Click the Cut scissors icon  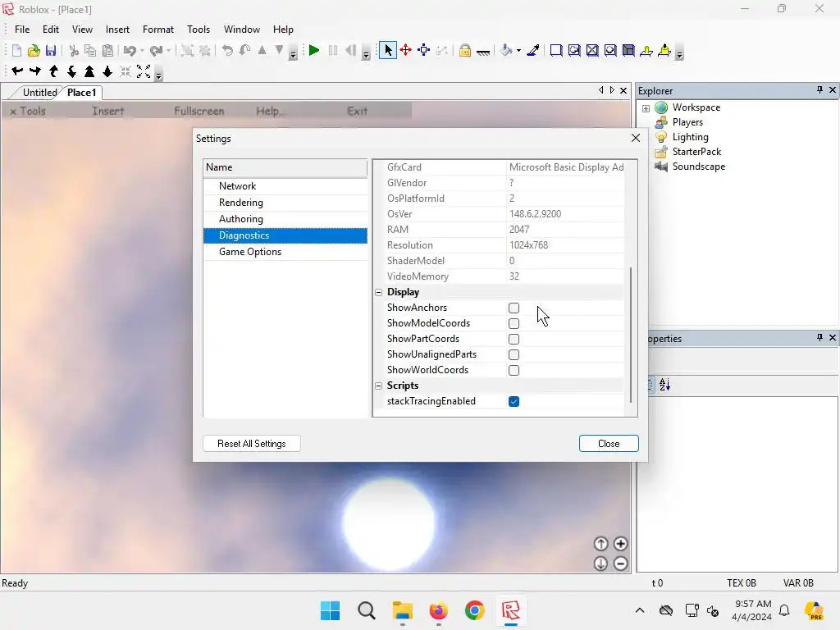[74, 50]
